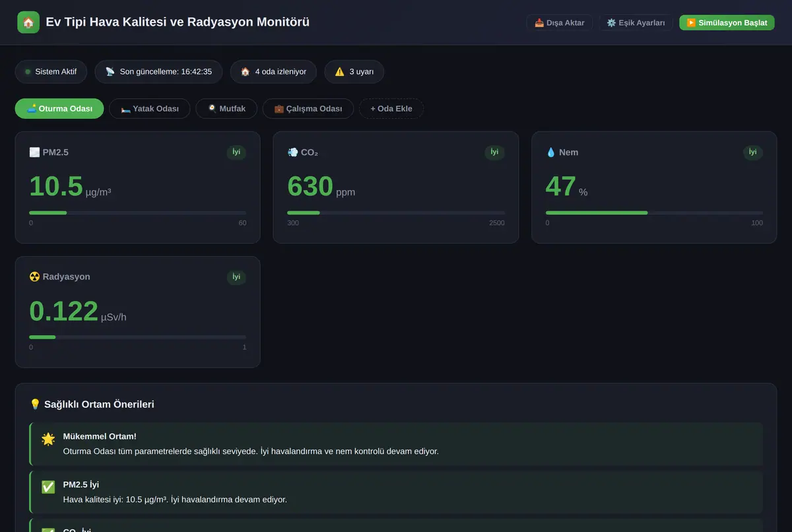792x532 pixels.
Task: Click the warning triangle by 3 uyarı
Action: point(339,72)
